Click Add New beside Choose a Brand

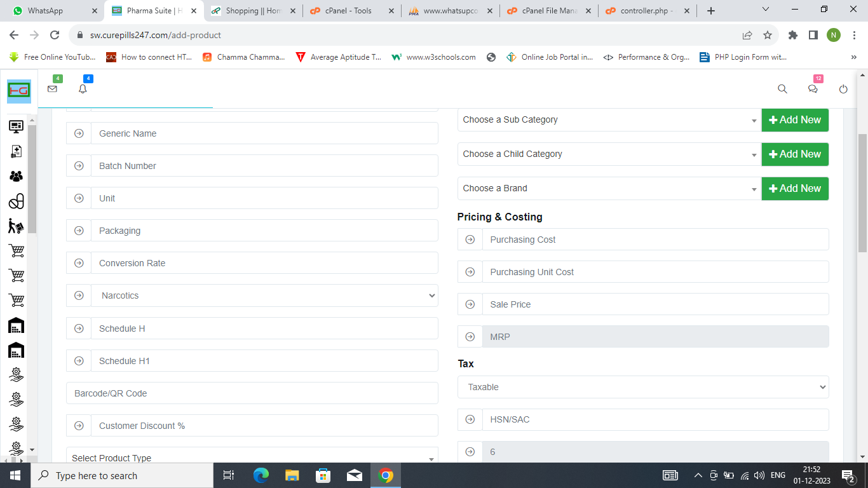point(795,188)
